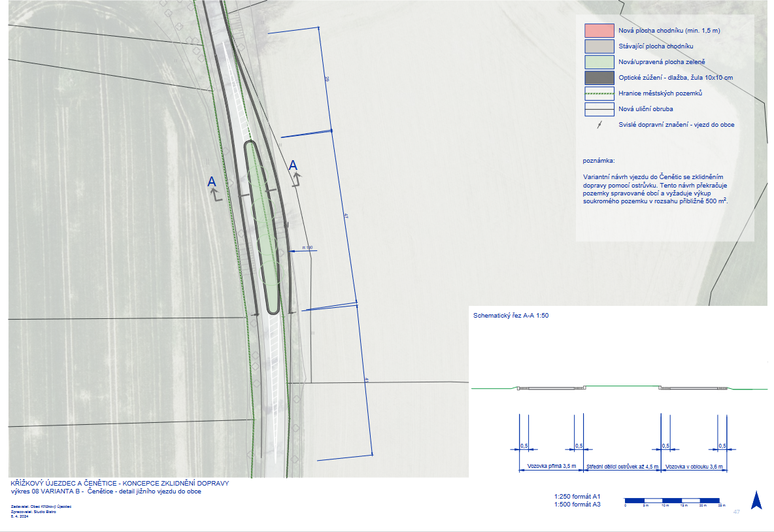Click the dark gray Optické zúžení swatch
The image size is (774, 532).
tap(598, 78)
